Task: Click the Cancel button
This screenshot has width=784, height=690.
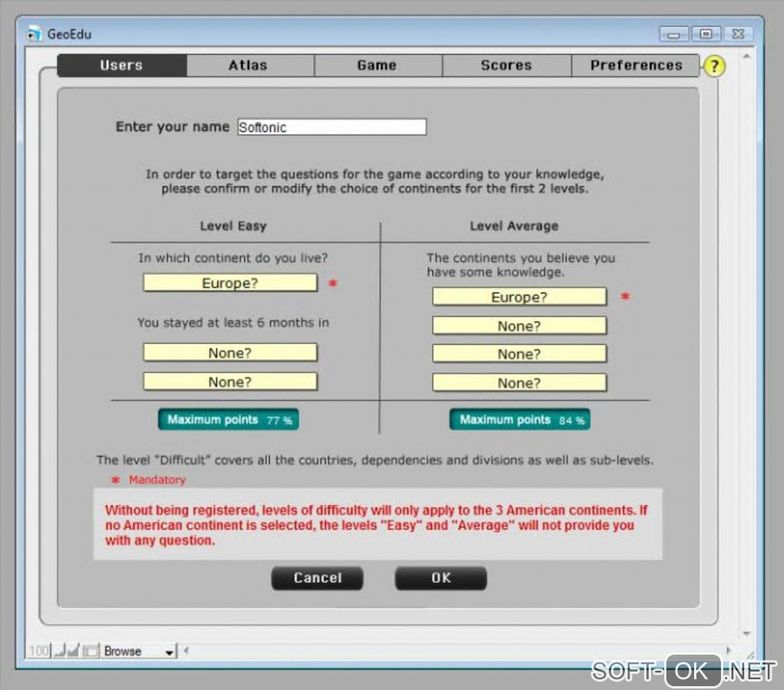Action: pyautogui.click(x=317, y=578)
